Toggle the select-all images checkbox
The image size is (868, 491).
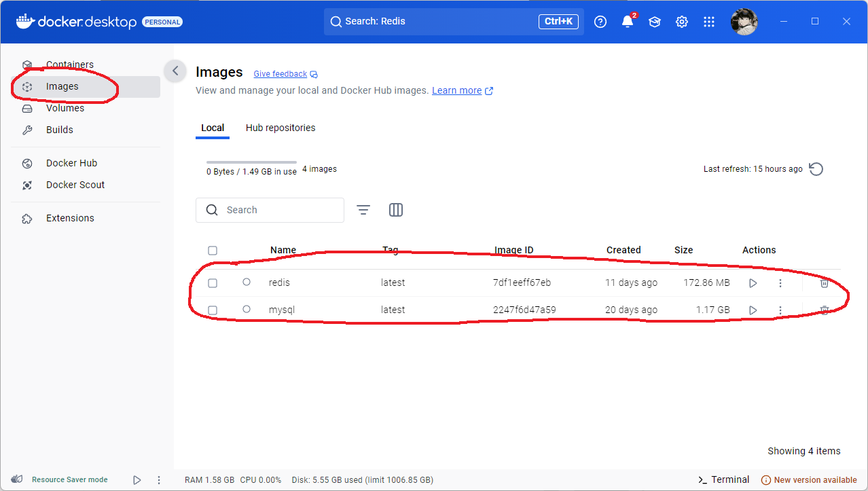click(x=213, y=251)
